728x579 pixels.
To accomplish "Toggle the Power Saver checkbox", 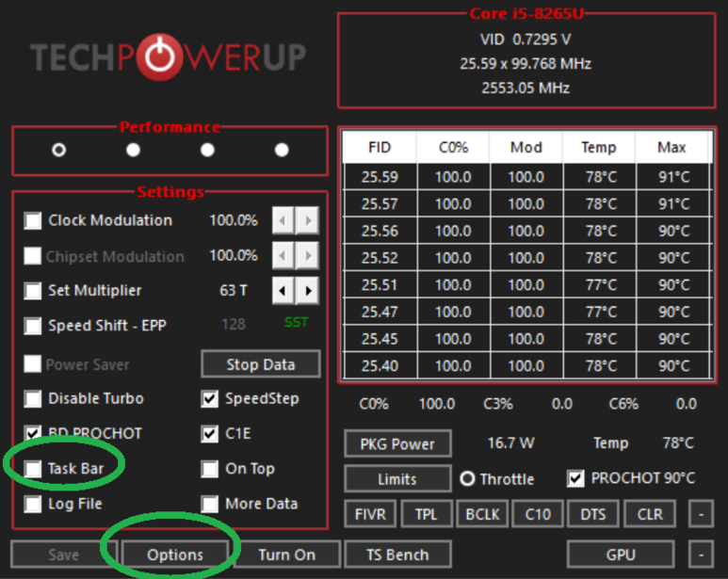I will click(x=33, y=363).
